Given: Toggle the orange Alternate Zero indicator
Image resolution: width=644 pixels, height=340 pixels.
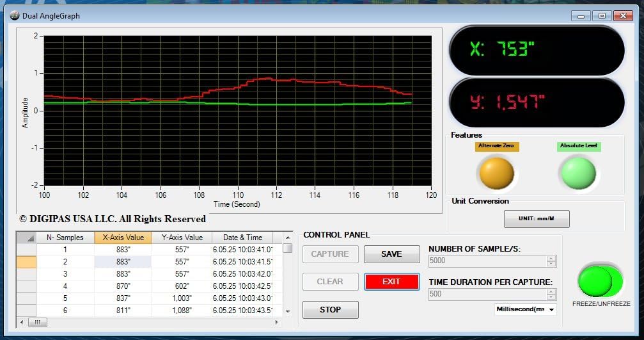Looking at the screenshot, I should pos(497,173).
